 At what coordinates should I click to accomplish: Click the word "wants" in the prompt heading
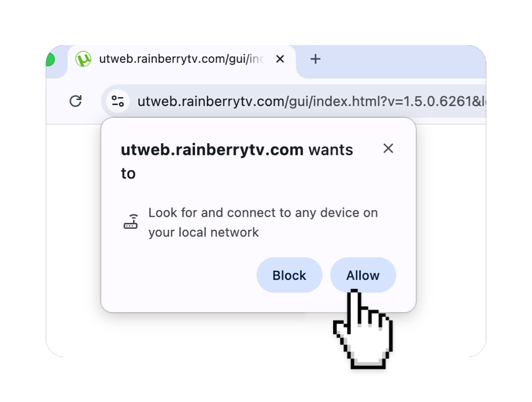pyautogui.click(x=331, y=150)
